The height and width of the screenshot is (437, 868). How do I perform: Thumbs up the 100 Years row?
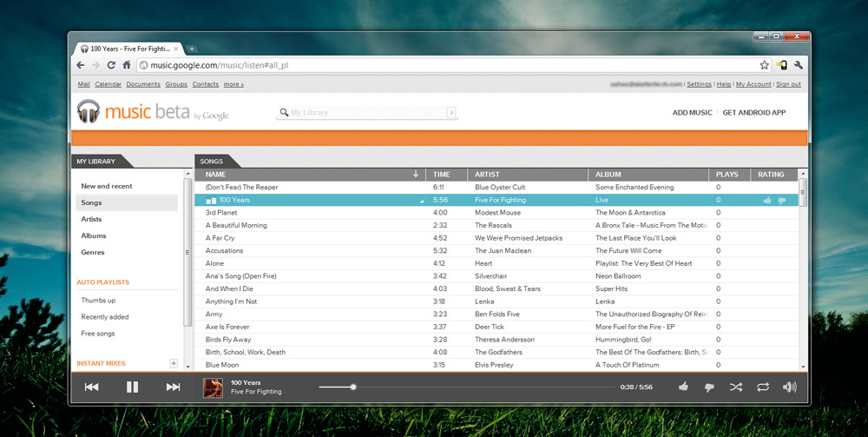pos(767,200)
